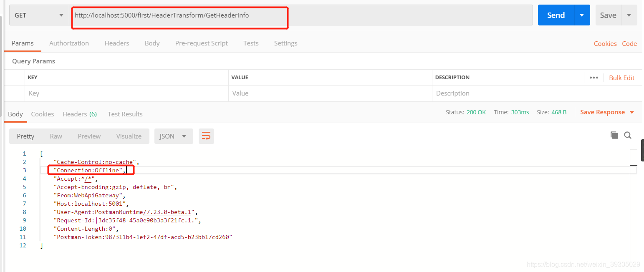
Task: Select the response Body tab
Action: (15, 114)
